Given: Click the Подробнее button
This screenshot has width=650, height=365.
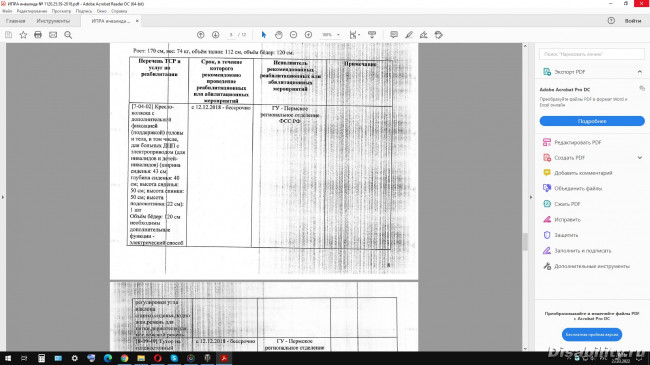Looking at the screenshot, I should 592,121.
